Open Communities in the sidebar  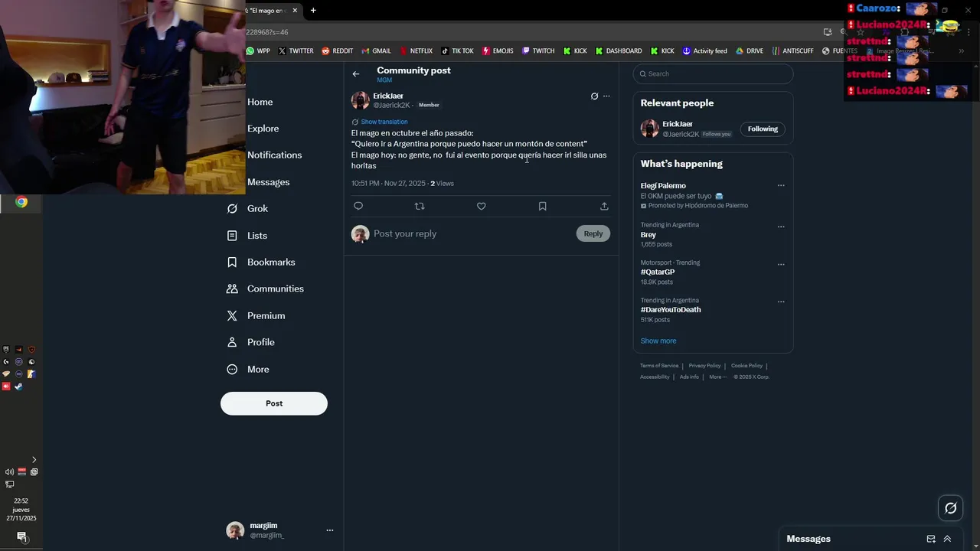point(265,289)
